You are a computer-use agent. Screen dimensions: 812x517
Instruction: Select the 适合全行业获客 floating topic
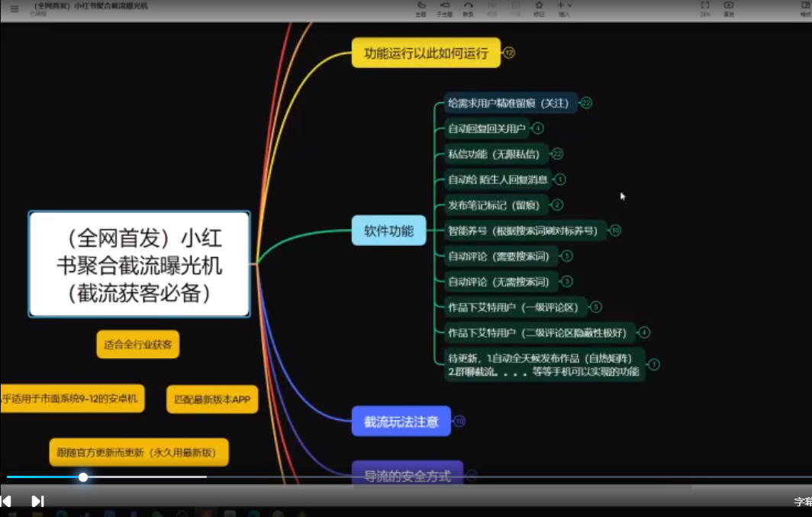click(x=137, y=344)
